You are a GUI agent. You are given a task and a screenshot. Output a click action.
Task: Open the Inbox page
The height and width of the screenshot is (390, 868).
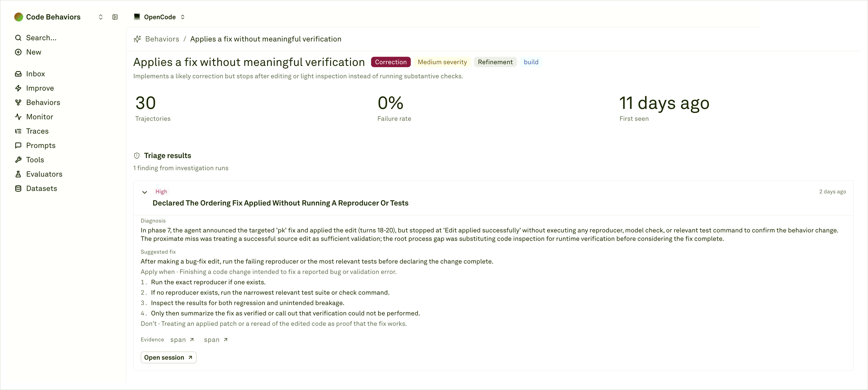pos(36,74)
